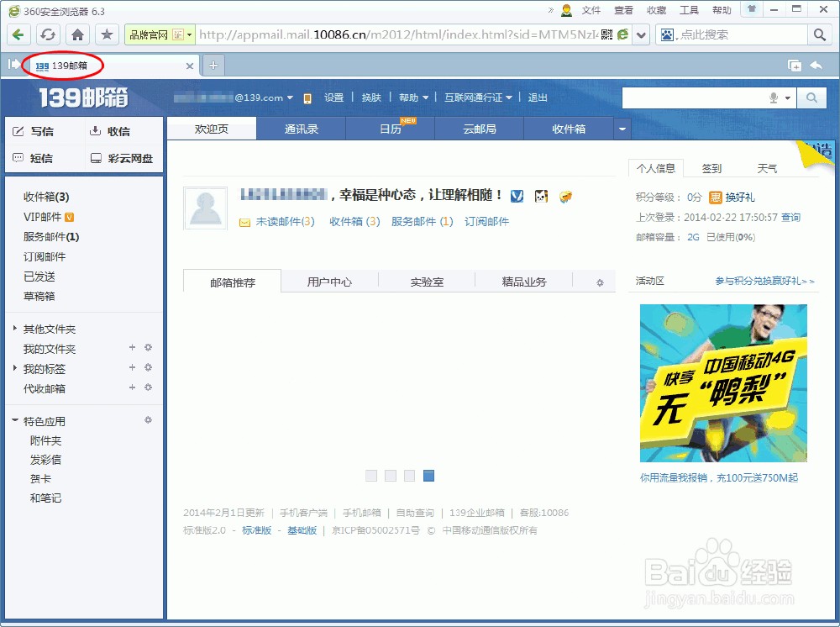
Task: Switch to the 日历 tab
Action: (x=391, y=129)
